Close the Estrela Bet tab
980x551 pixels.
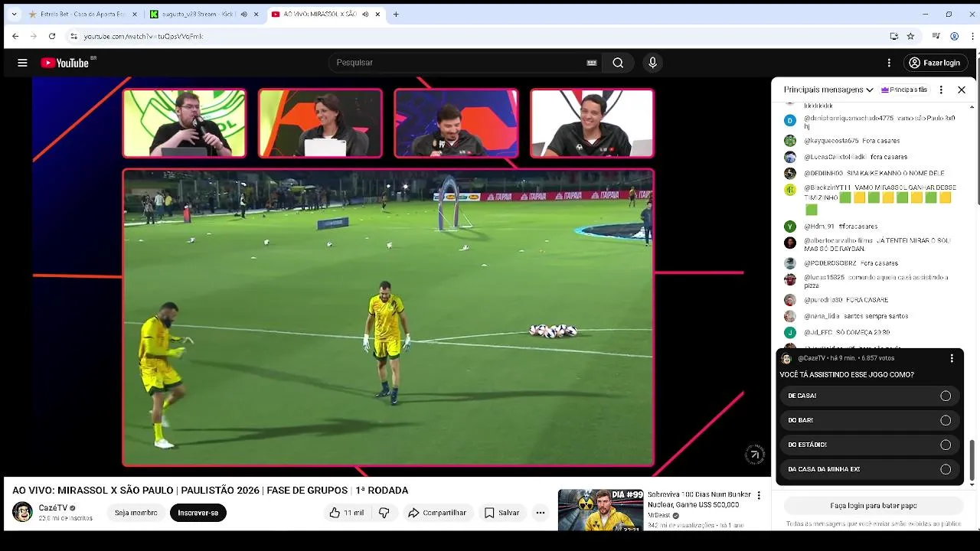click(135, 14)
